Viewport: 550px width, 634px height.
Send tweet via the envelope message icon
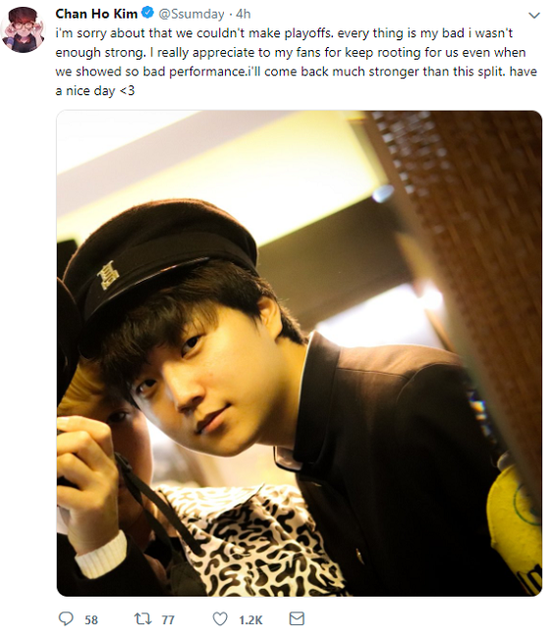(297, 619)
